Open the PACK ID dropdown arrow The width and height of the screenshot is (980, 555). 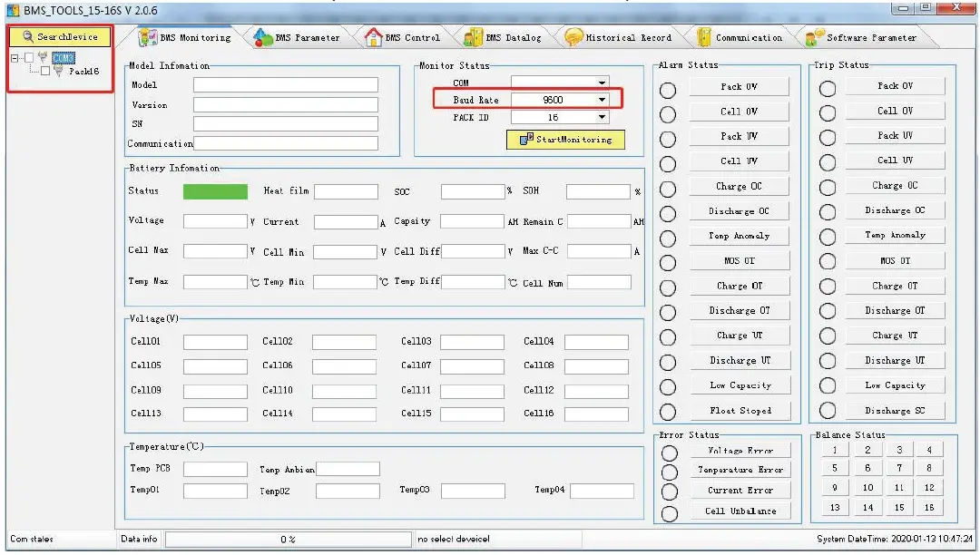click(602, 117)
